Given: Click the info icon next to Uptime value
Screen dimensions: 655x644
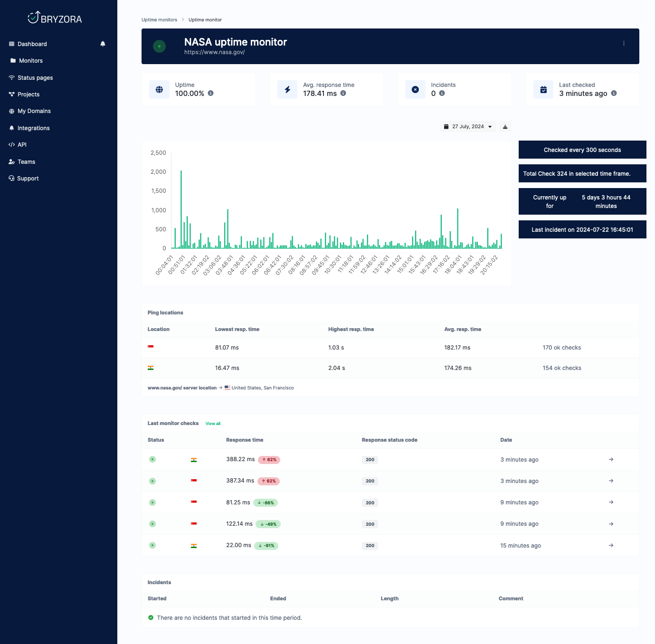Looking at the screenshot, I should click(210, 94).
